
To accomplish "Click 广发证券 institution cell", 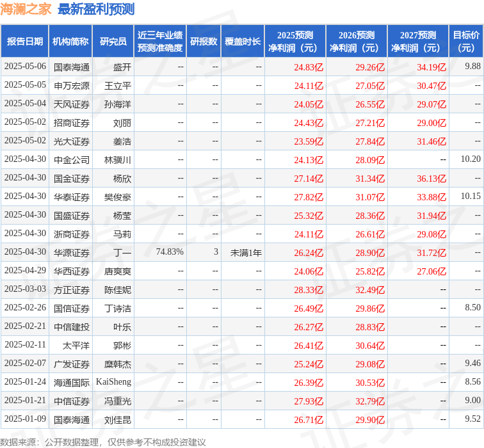I will click(x=72, y=364).
